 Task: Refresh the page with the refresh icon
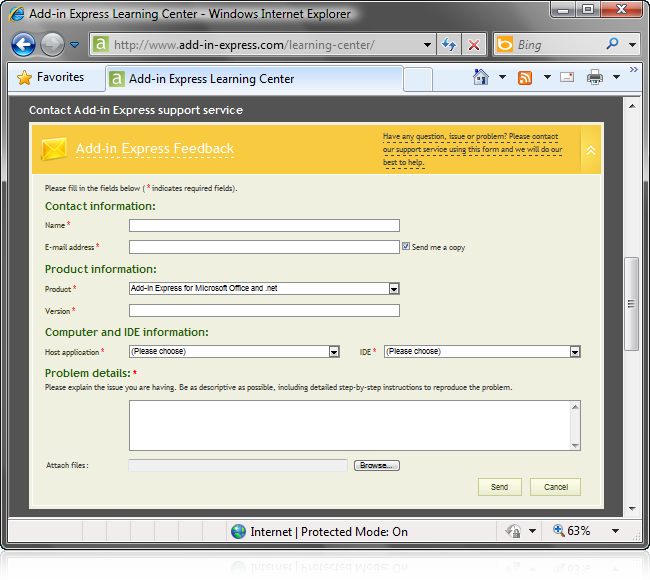449,44
